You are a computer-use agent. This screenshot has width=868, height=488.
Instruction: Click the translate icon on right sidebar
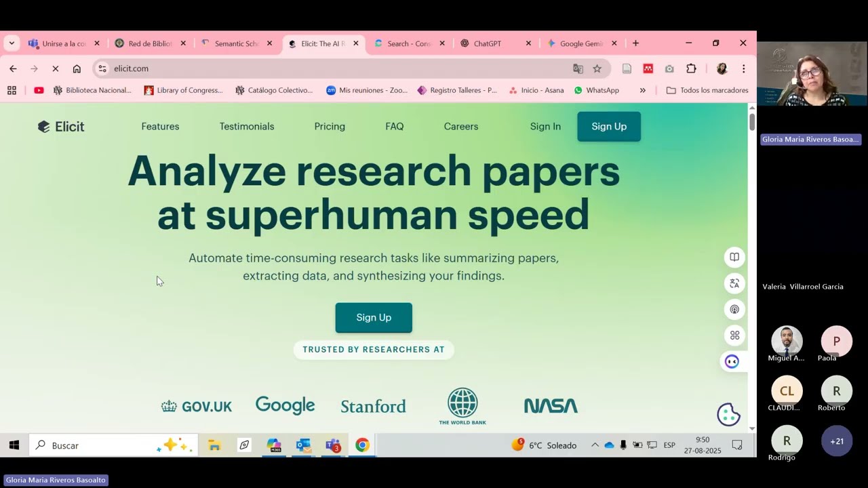point(734,283)
